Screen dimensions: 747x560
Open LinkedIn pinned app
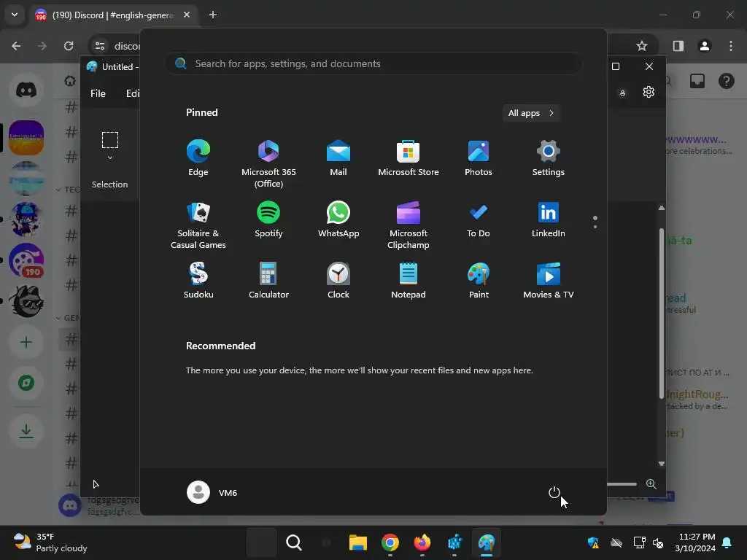(549, 219)
